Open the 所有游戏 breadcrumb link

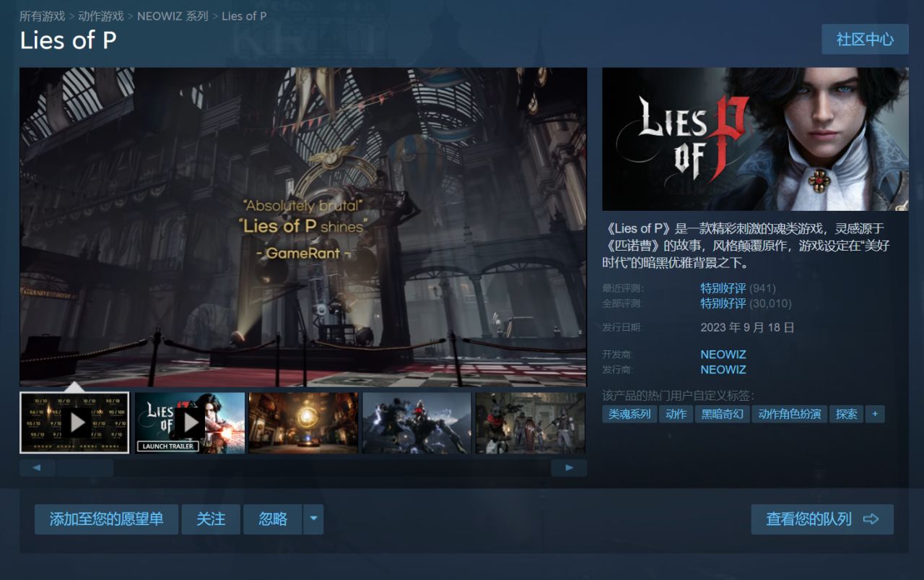click(42, 16)
